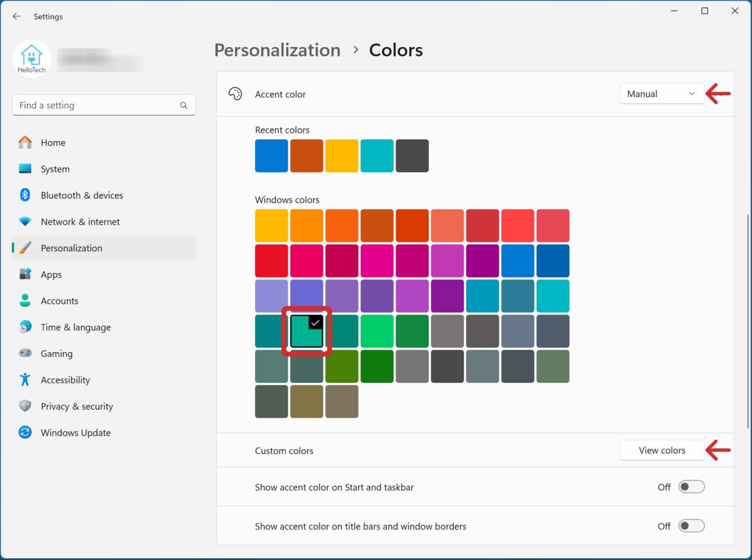This screenshot has height=560, width=752.
Task: Select the Personalization paintbrush icon
Action: (25, 247)
